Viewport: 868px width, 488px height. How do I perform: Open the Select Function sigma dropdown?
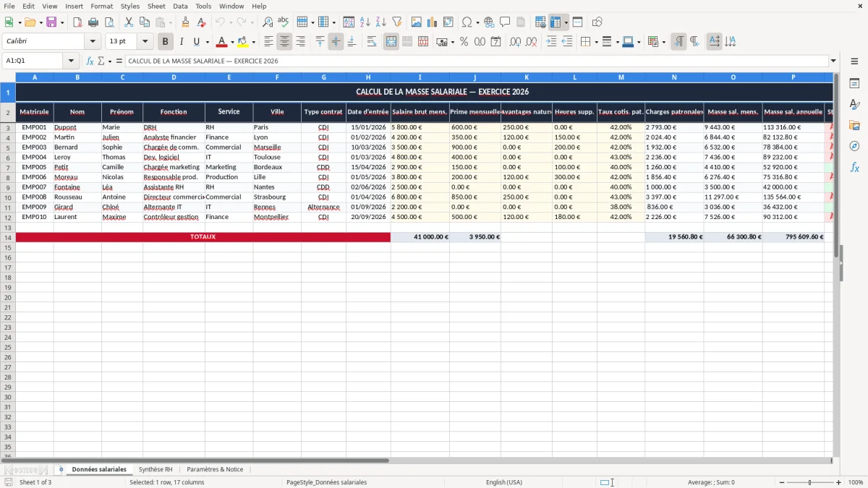(110, 61)
